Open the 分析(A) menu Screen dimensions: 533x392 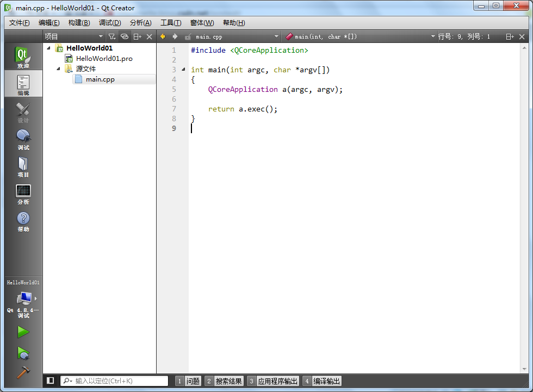[x=141, y=23]
